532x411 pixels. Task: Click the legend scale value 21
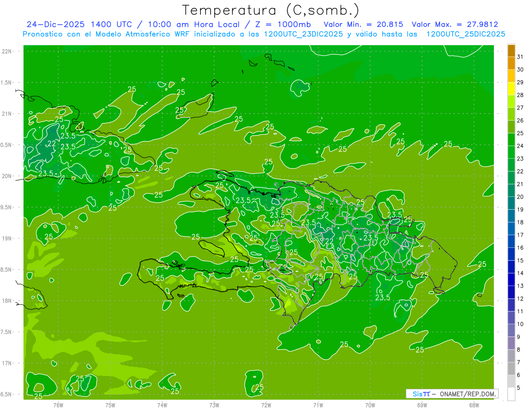[520, 184]
